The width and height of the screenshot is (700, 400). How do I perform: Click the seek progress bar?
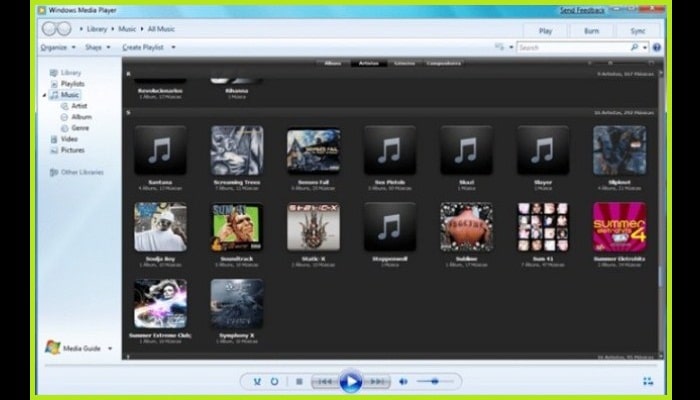pos(350,365)
